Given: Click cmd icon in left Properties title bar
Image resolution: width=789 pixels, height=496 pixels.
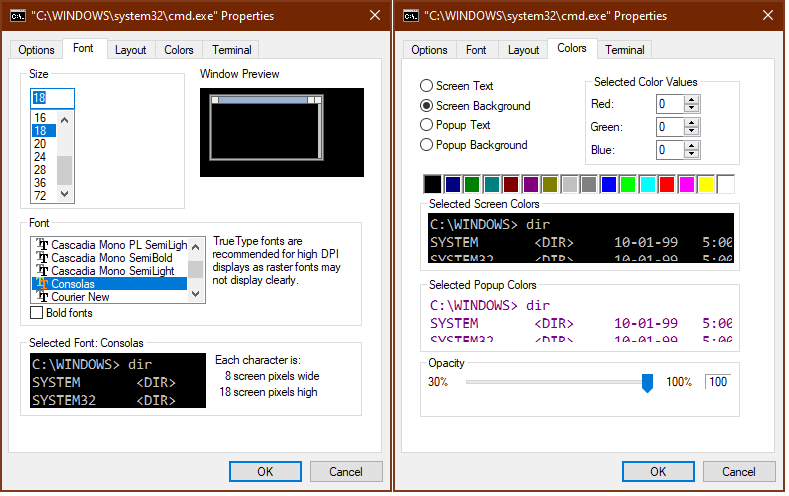Looking at the screenshot, I should coord(18,16).
